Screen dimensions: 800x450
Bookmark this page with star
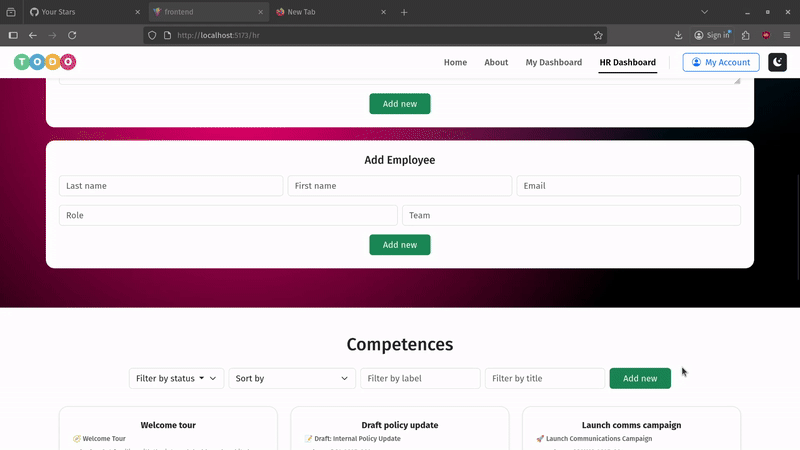pyautogui.click(x=598, y=35)
